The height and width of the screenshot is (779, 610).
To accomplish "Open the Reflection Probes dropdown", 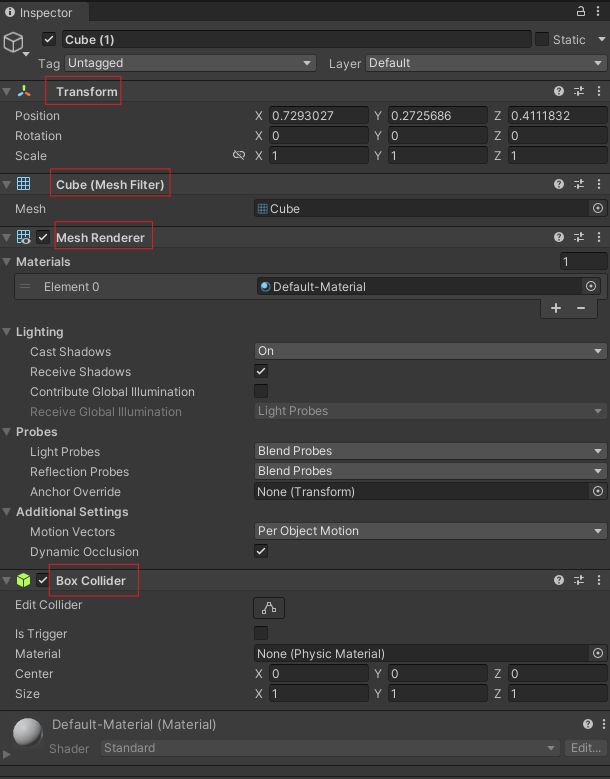I will point(431,470).
